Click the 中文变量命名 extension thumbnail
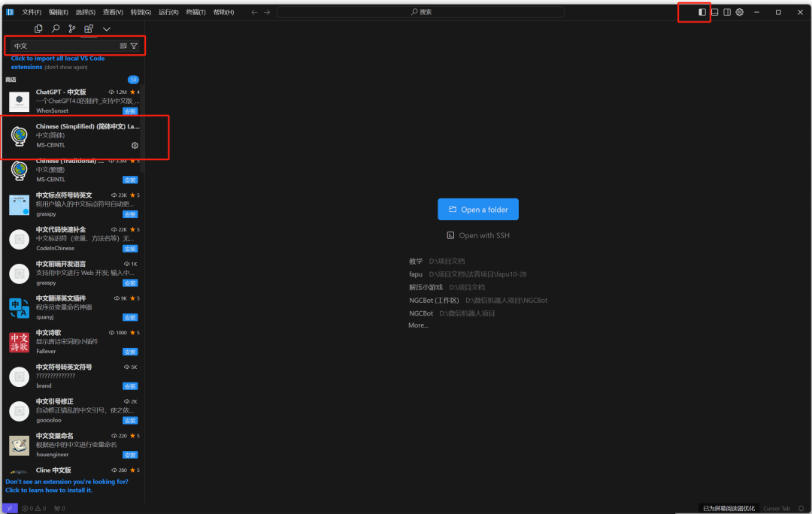Screen dimensions: 812x514 click(x=19, y=445)
